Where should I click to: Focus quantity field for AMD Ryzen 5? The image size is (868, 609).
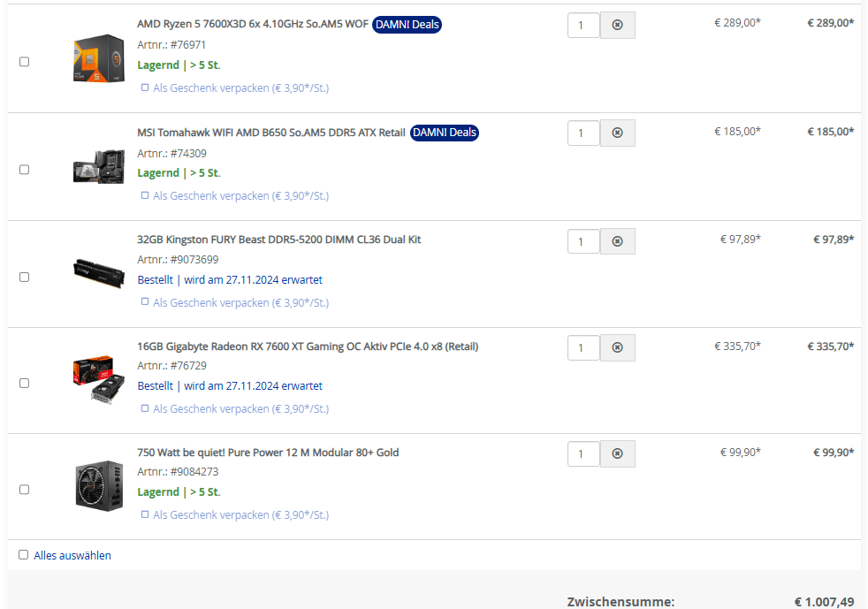(583, 25)
